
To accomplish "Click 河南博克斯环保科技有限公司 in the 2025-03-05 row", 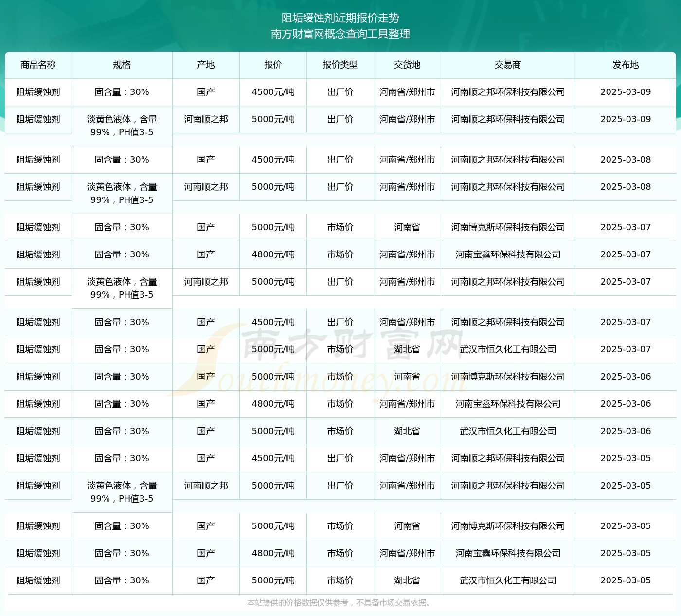I will point(508,526).
